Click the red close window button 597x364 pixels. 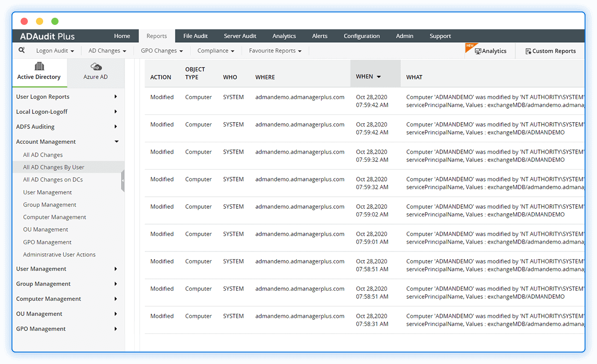point(24,21)
